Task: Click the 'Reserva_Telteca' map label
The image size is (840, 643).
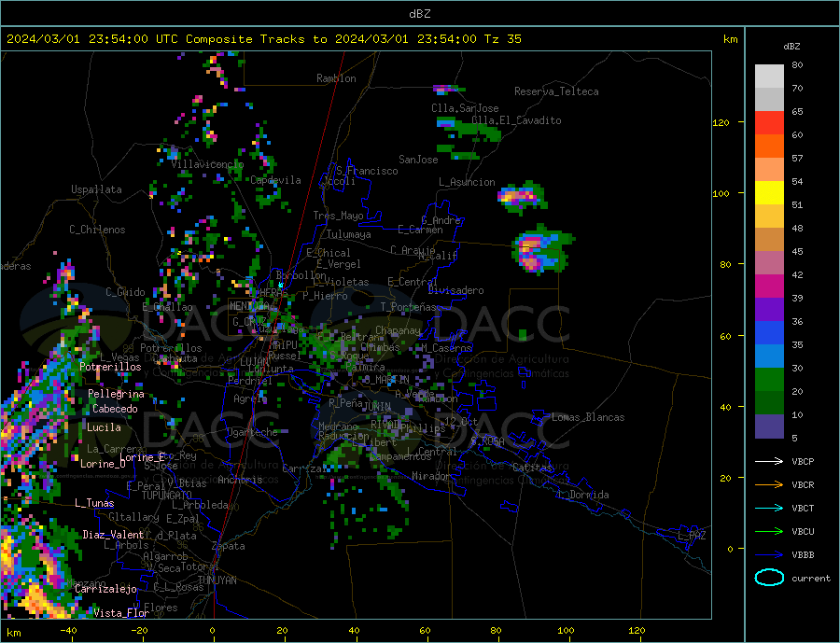Action: 556,91
